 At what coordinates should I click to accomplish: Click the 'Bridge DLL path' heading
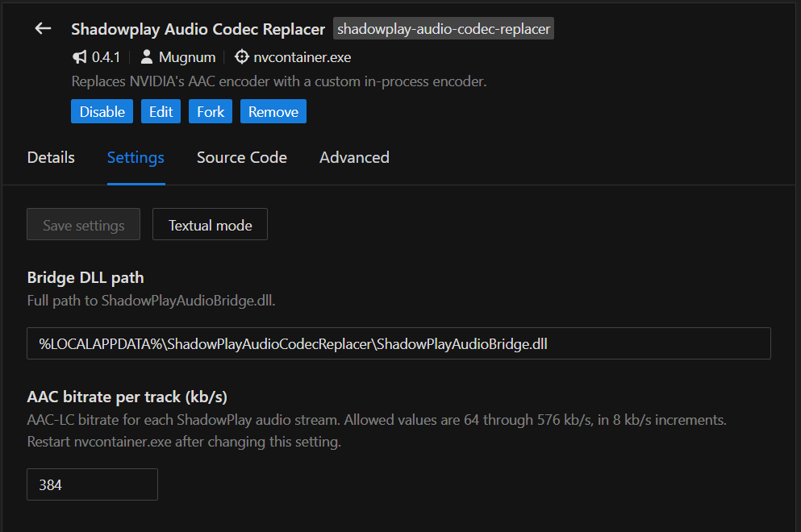(86, 278)
